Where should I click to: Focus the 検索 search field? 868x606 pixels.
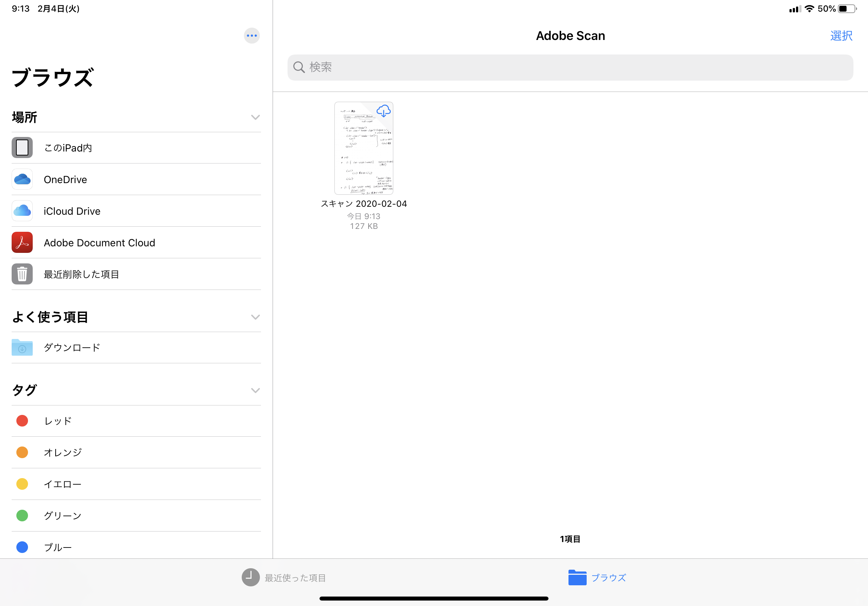point(570,67)
